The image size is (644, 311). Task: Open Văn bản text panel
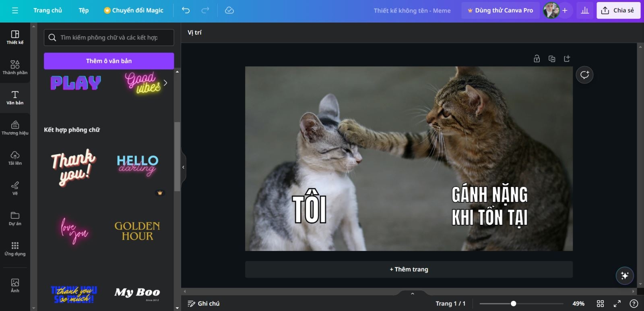click(15, 98)
